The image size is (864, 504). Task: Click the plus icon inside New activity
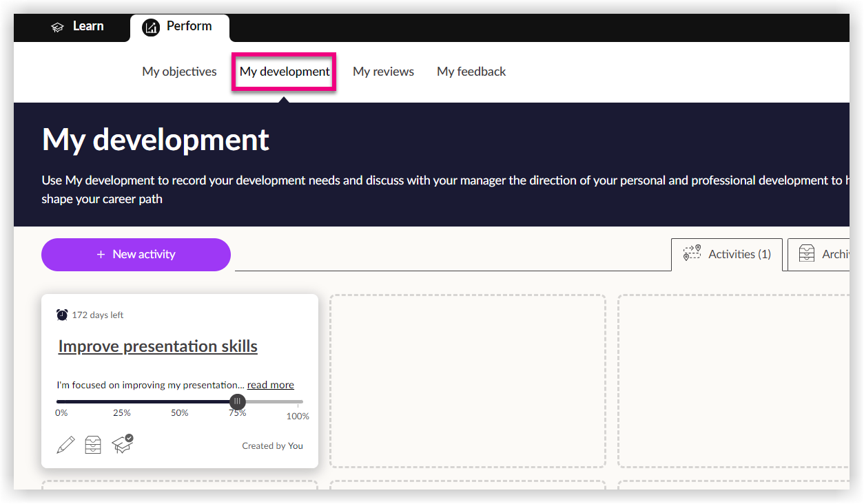click(x=101, y=255)
